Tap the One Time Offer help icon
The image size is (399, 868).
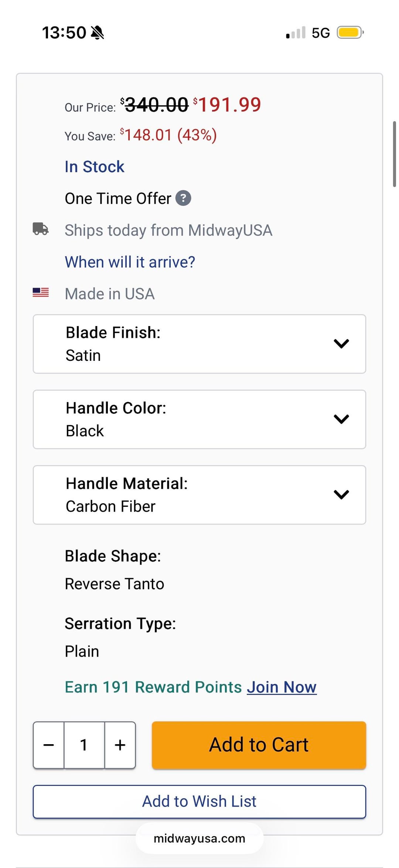tap(183, 198)
